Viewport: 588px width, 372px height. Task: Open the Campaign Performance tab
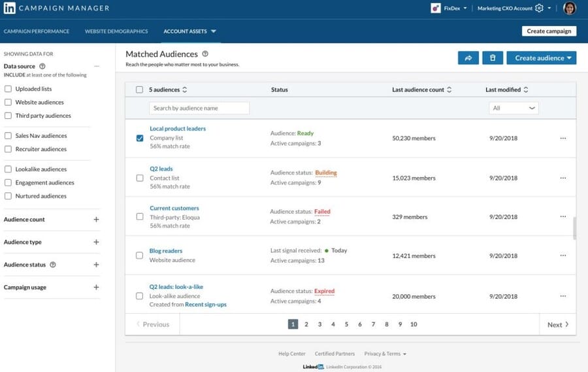tap(37, 31)
